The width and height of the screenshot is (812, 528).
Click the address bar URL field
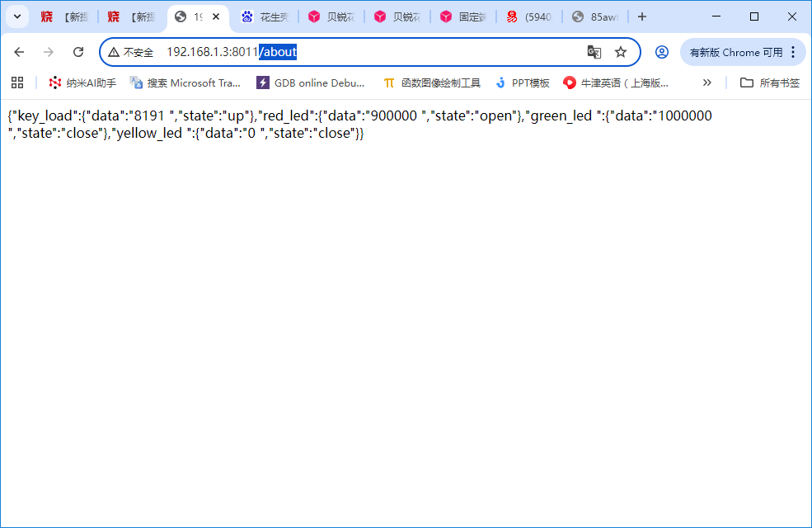point(370,52)
